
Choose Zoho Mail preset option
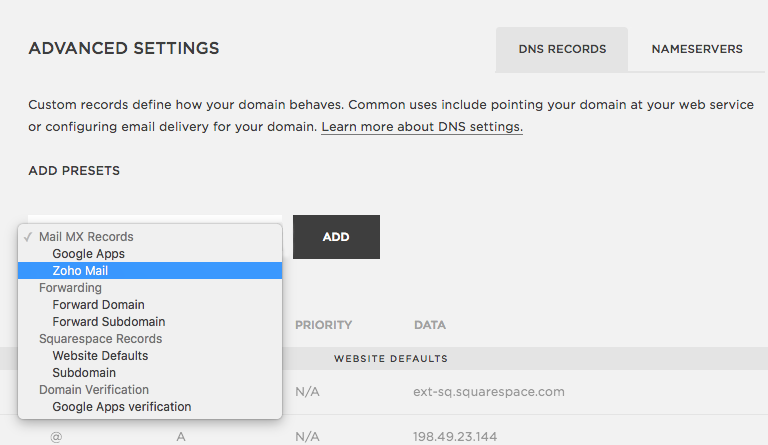[81, 271]
